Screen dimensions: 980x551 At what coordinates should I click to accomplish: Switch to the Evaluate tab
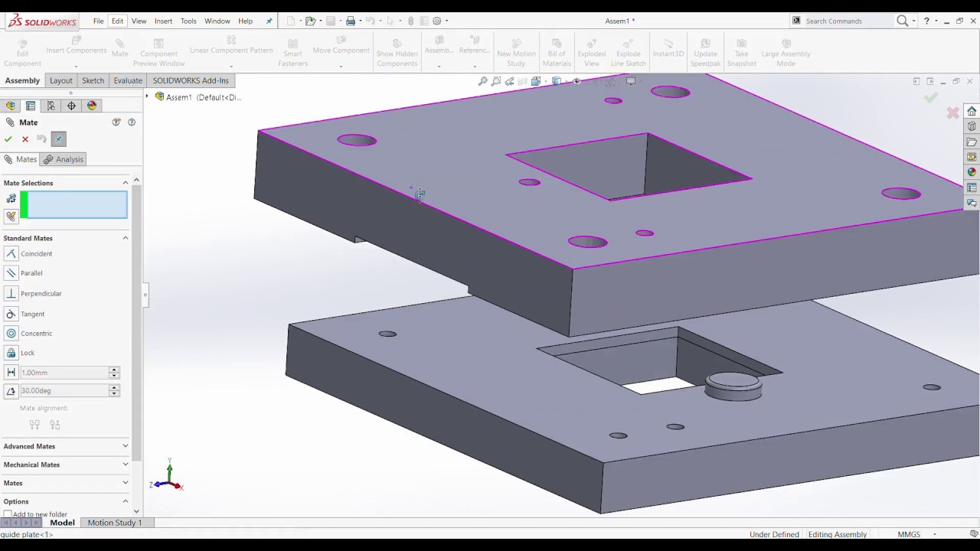pyautogui.click(x=128, y=80)
